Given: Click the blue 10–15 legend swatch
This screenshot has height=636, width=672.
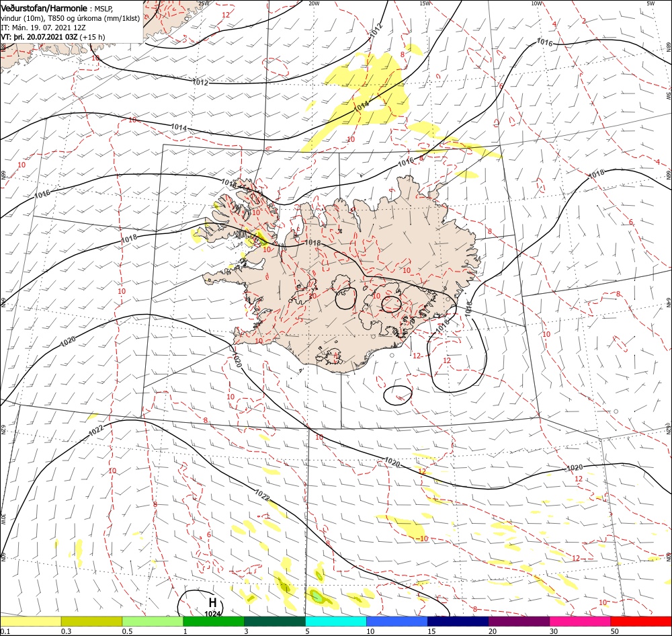Looking at the screenshot, I should click(x=397, y=621).
